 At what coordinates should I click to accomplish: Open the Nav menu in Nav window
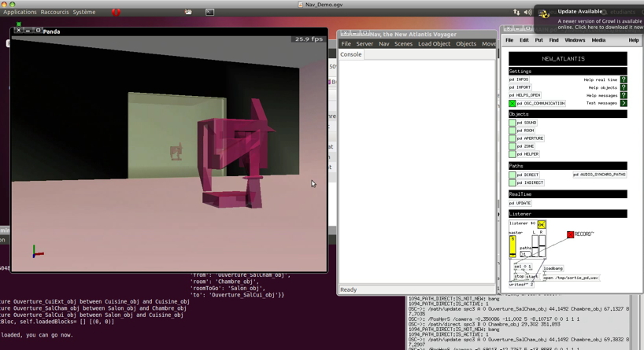[384, 44]
